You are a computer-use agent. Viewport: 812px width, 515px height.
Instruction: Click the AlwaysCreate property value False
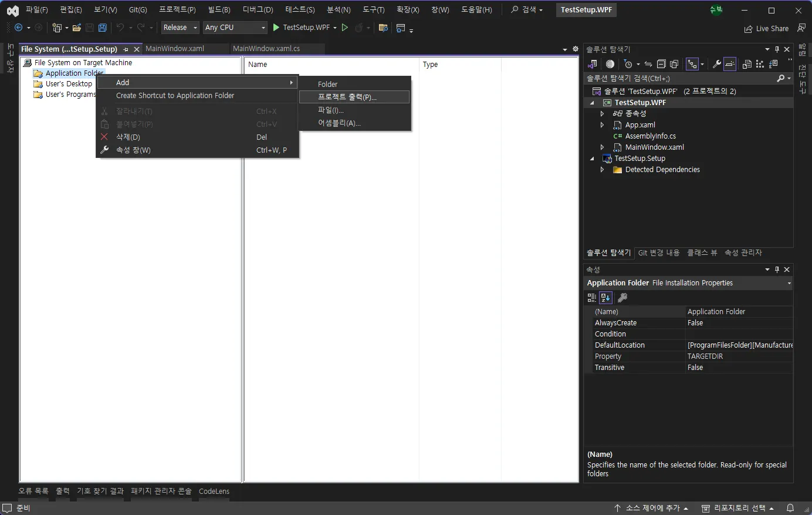pos(739,323)
